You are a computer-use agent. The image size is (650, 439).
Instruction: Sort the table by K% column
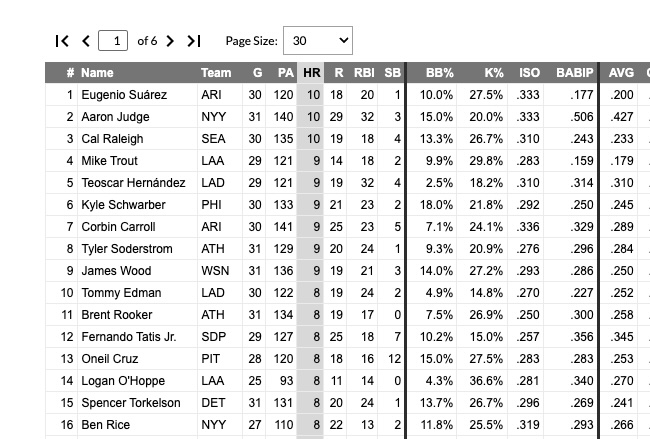(x=494, y=73)
